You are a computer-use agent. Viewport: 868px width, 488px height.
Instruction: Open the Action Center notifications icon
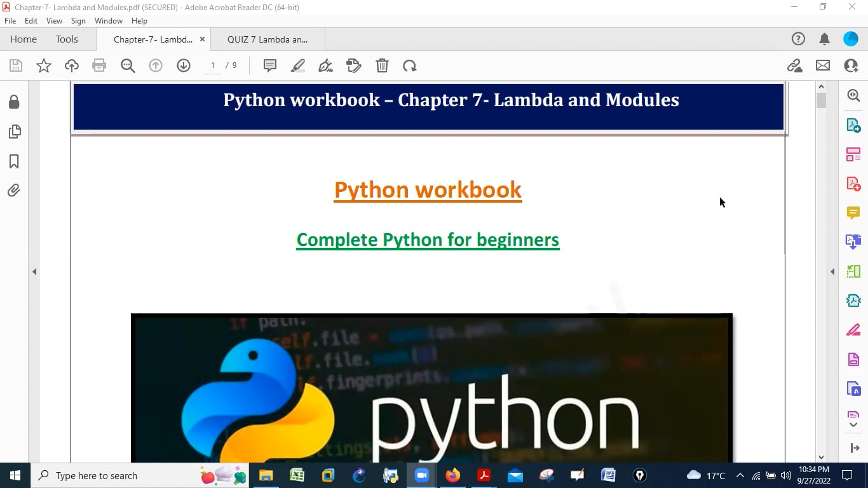point(847,475)
